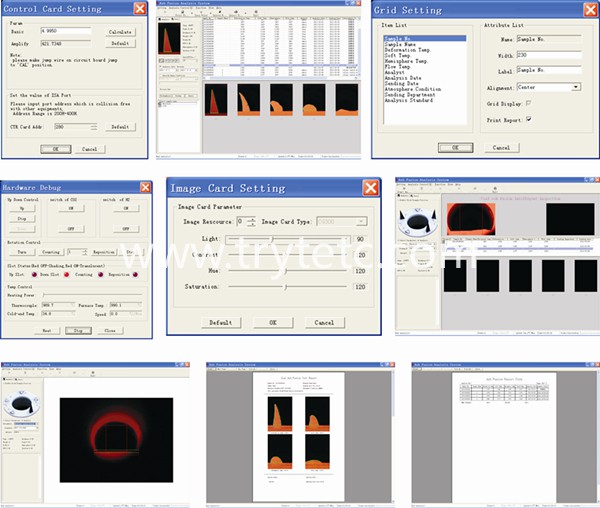600x508 pixels.
Task: Click Close button in Hardware Debug
Action: point(110,331)
